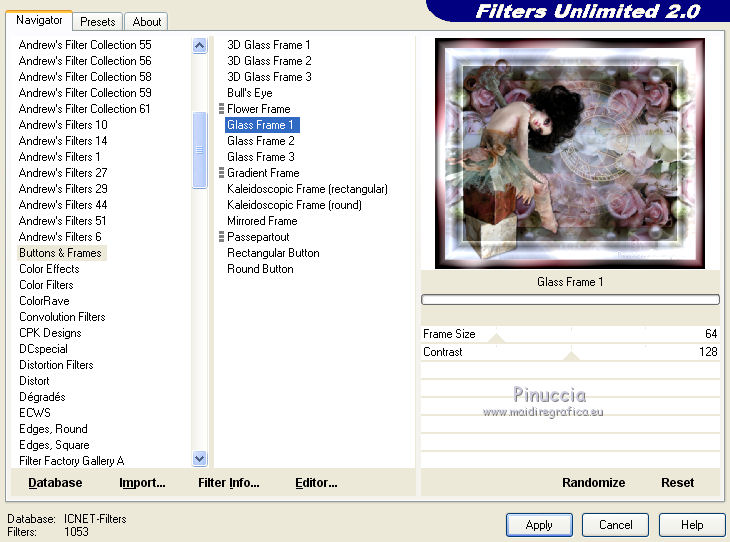
Task: Click the category list scroll up arrow
Action: click(x=199, y=46)
